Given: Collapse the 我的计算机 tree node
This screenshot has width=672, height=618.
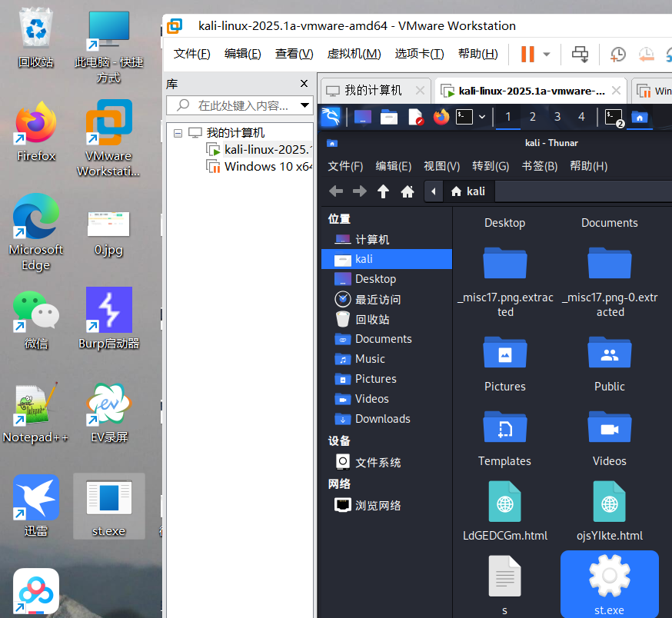Looking at the screenshot, I should coord(178,133).
